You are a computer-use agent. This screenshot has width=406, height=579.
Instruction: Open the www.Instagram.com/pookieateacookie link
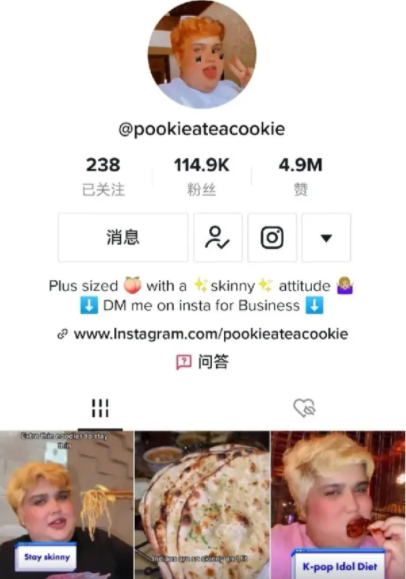click(x=211, y=334)
